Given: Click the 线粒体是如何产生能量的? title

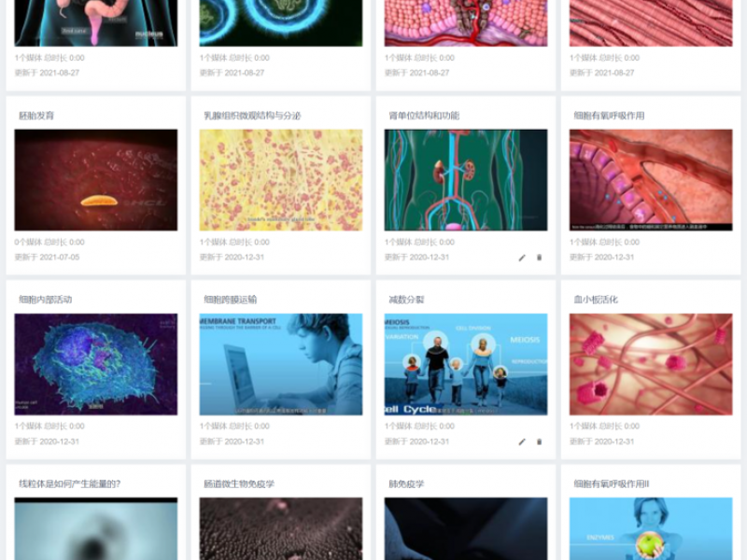Looking at the screenshot, I should coord(69,483).
